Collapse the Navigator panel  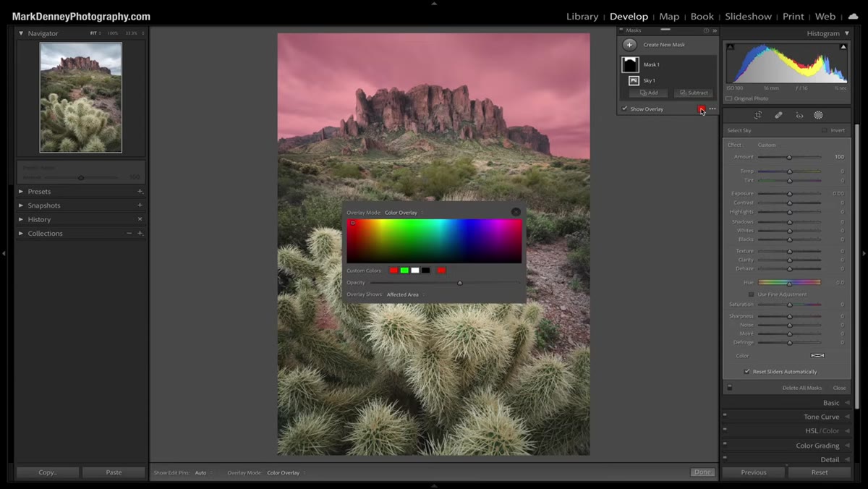pyautogui.click(x=21, y=33)
